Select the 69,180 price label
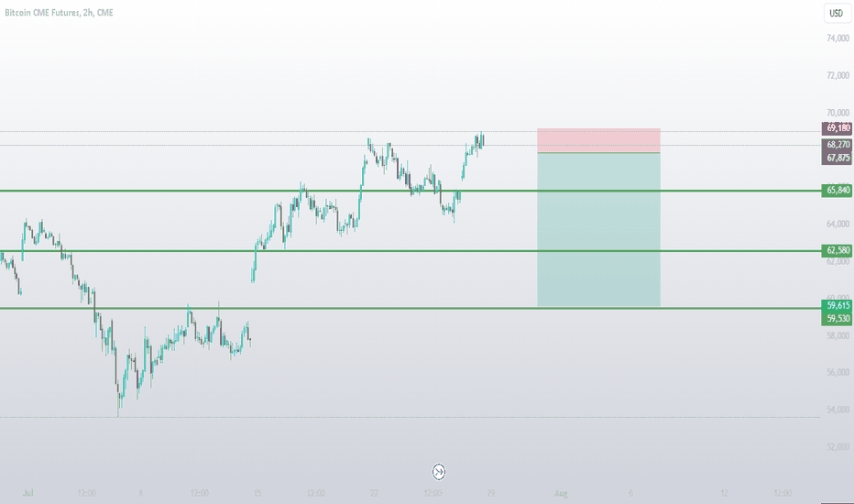This screenshot has width=854, height=504. pos(838,128)
